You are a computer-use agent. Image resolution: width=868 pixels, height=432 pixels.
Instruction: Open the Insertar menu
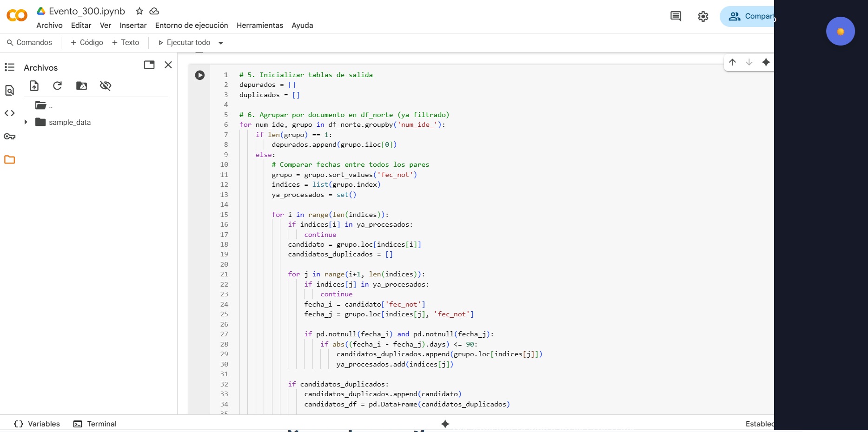point(133,26)
